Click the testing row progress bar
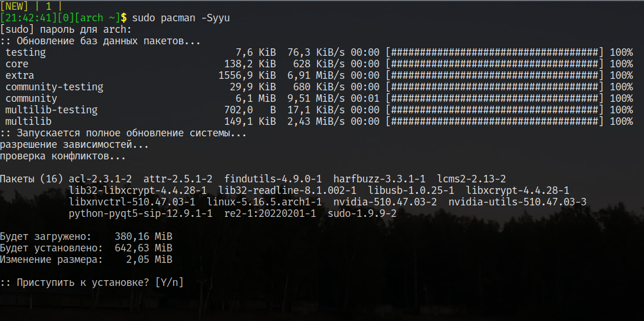The width and height of the screenshot is (644, 321). (494, 52)
